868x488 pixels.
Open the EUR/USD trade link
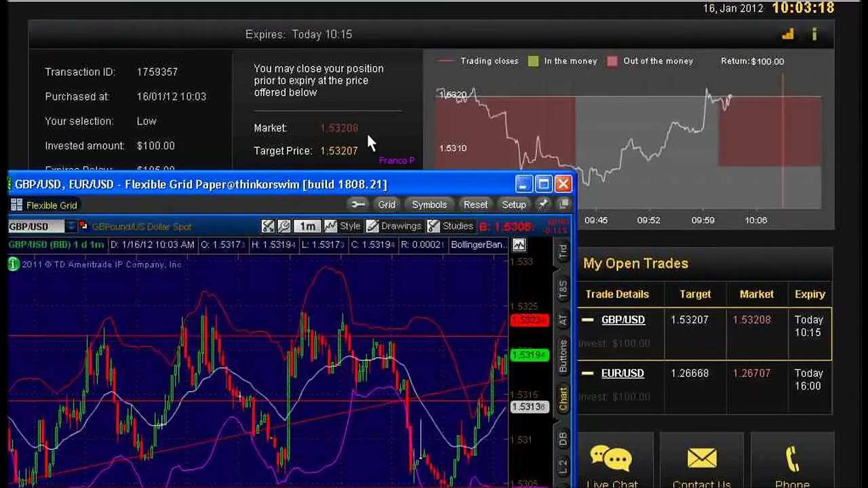[623, 373]
